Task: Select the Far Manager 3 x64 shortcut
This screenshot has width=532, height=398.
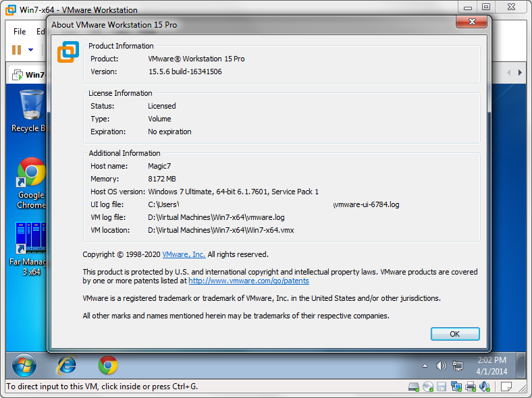Action: (30, 249)
